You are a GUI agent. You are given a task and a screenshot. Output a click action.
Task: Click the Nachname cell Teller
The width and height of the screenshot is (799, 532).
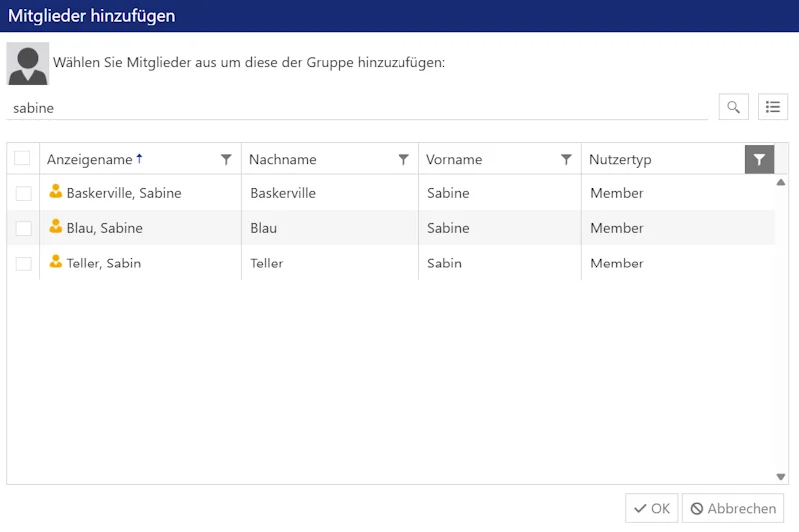click(x=266, y=264)
